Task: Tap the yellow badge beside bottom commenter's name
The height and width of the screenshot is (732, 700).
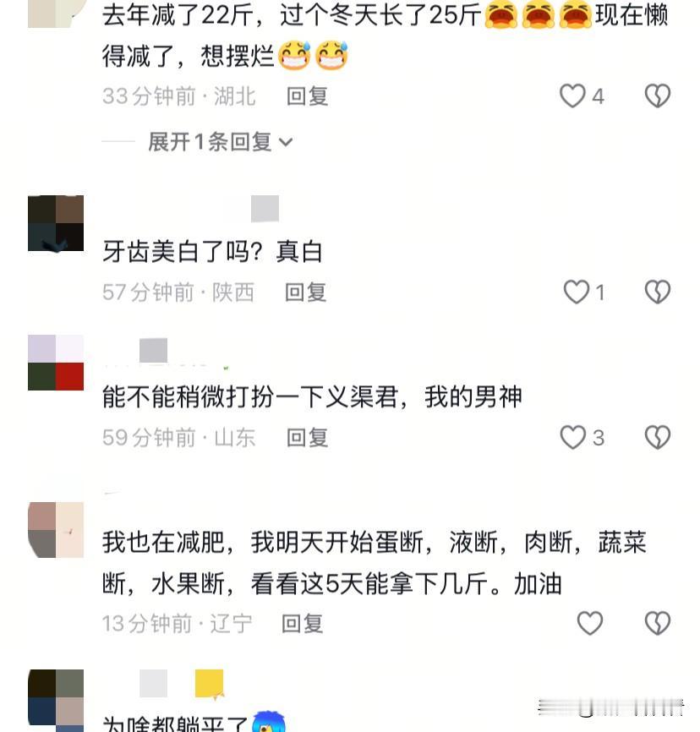Action: [x=209, y=685]
